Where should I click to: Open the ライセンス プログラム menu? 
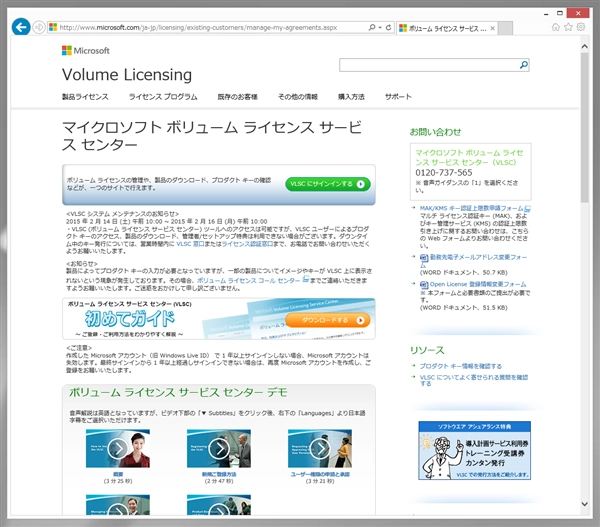pyautogui.click(x=163, y=97)
